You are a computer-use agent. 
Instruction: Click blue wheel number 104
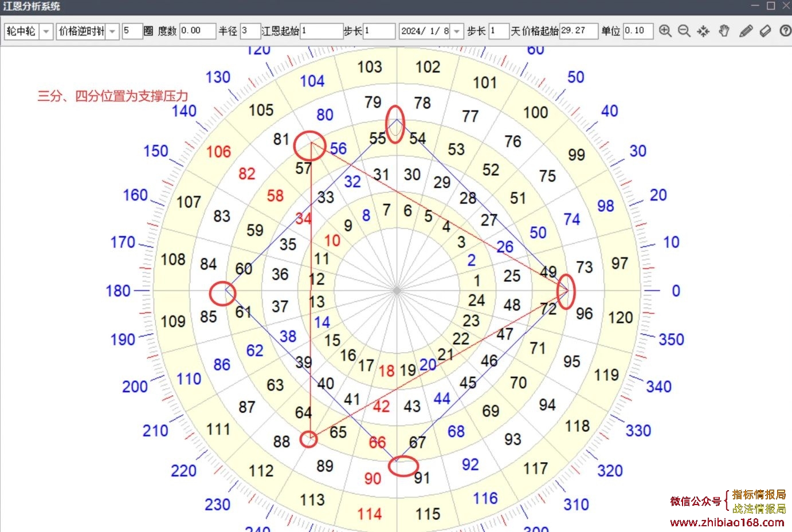click(312, 81)
